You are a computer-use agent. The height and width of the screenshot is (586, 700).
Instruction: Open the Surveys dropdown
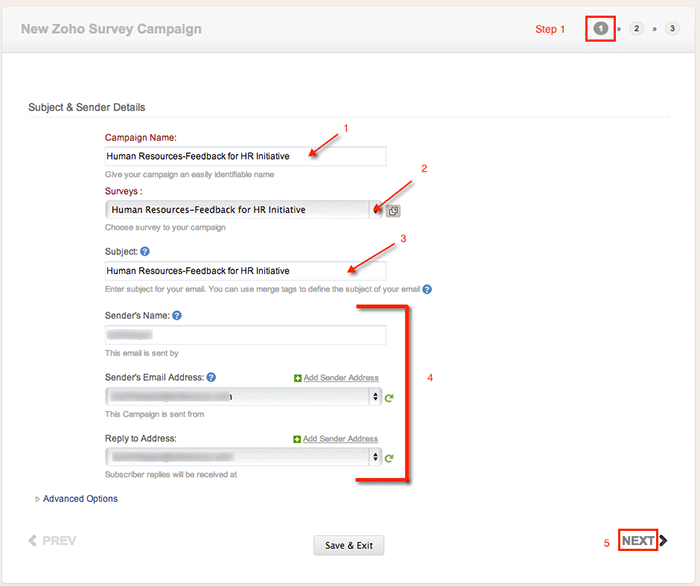[x=240, y=210]
